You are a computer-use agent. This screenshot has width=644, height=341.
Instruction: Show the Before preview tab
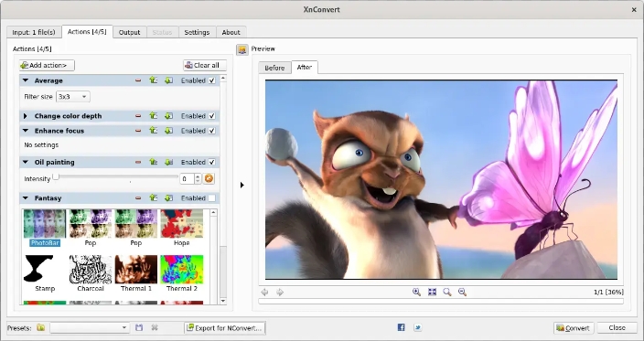[x=274, y=68]
